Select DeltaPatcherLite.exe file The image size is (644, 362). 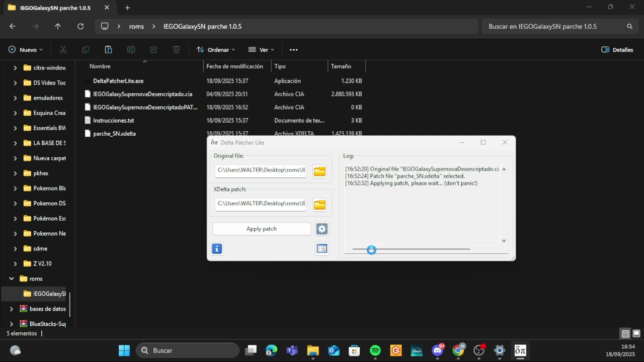pyautogui.click(x=118, y=81)
